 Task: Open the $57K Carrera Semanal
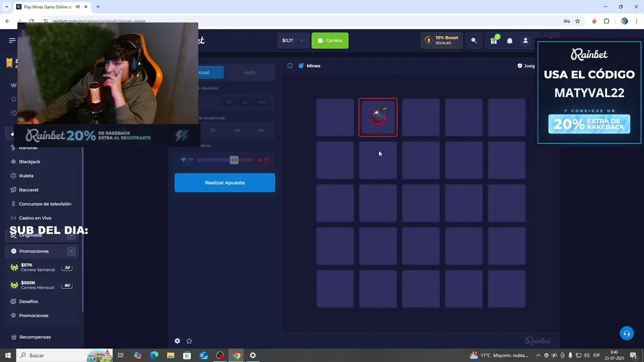coord(42,267)
